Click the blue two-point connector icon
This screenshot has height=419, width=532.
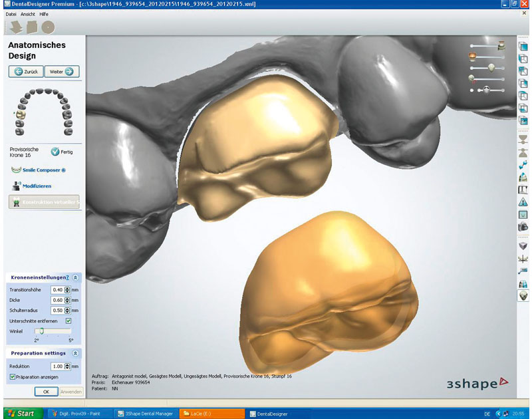coord(523,164)
